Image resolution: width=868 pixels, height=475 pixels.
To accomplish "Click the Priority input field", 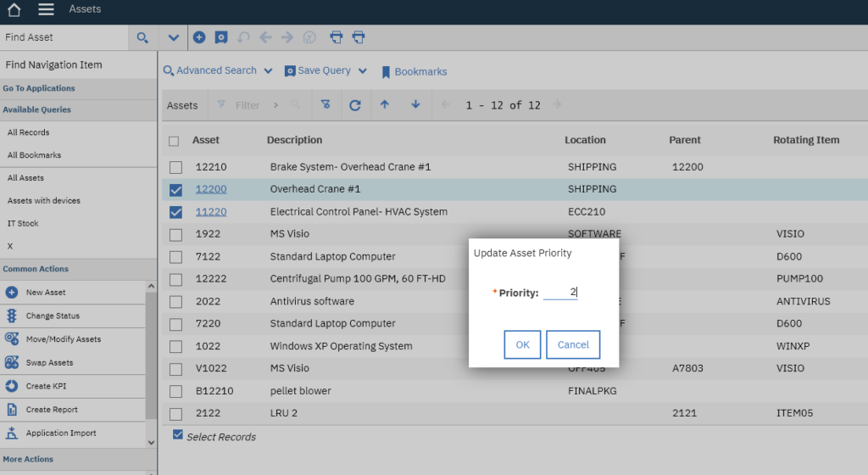I will (x=560, y=293).
